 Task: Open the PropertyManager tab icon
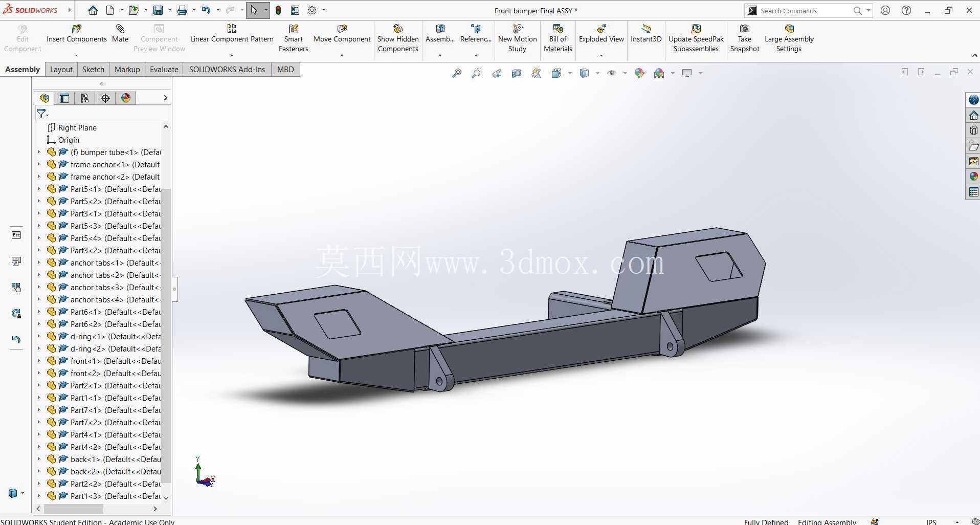64,98
